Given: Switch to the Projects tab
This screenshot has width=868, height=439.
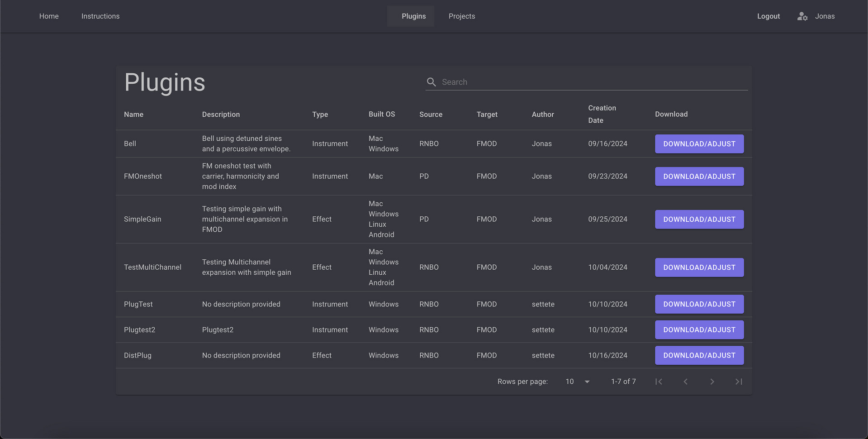Looking at the screenshot, I should point(461,16).
